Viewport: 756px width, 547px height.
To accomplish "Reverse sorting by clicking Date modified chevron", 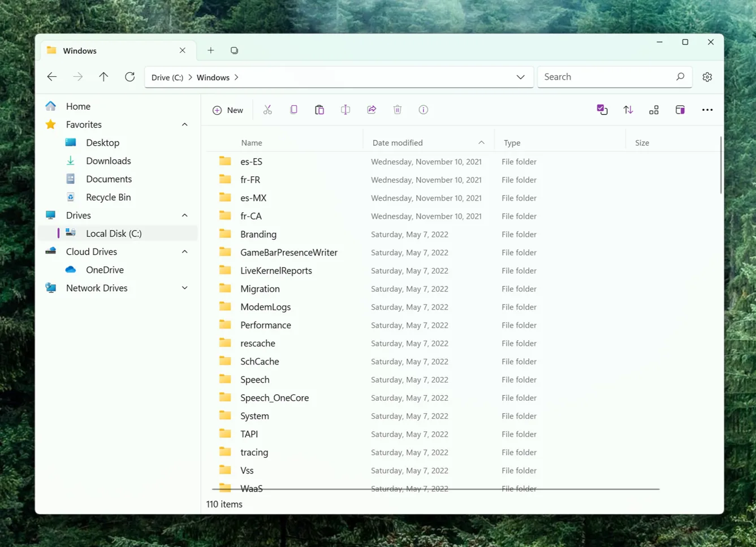I will pos(481,142).
